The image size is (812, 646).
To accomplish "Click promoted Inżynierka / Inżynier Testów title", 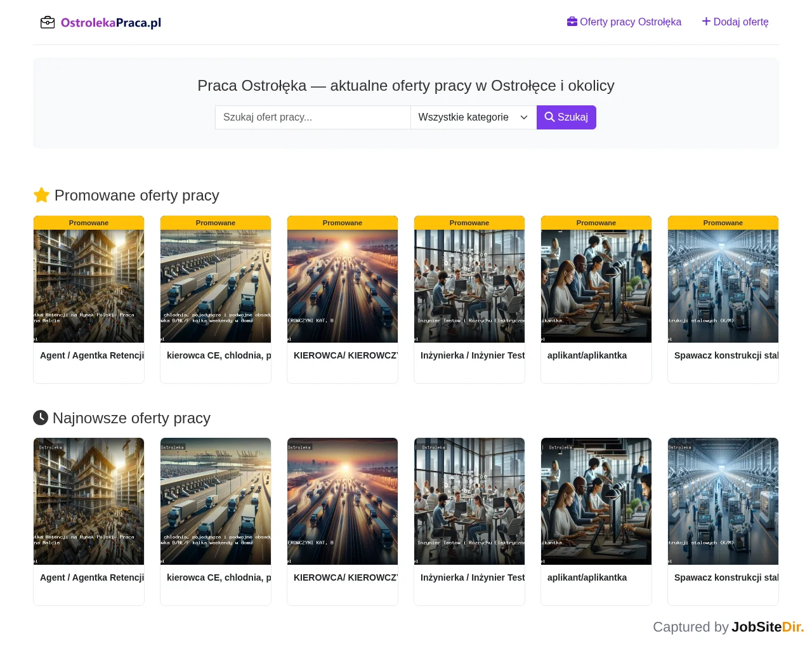I will coord(473,355).
